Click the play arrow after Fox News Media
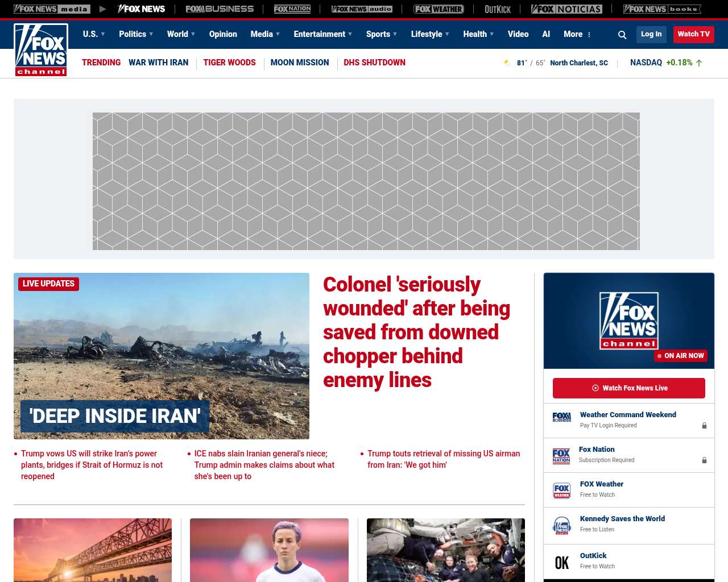Viewport: 728px width, 582px height. 102,9
